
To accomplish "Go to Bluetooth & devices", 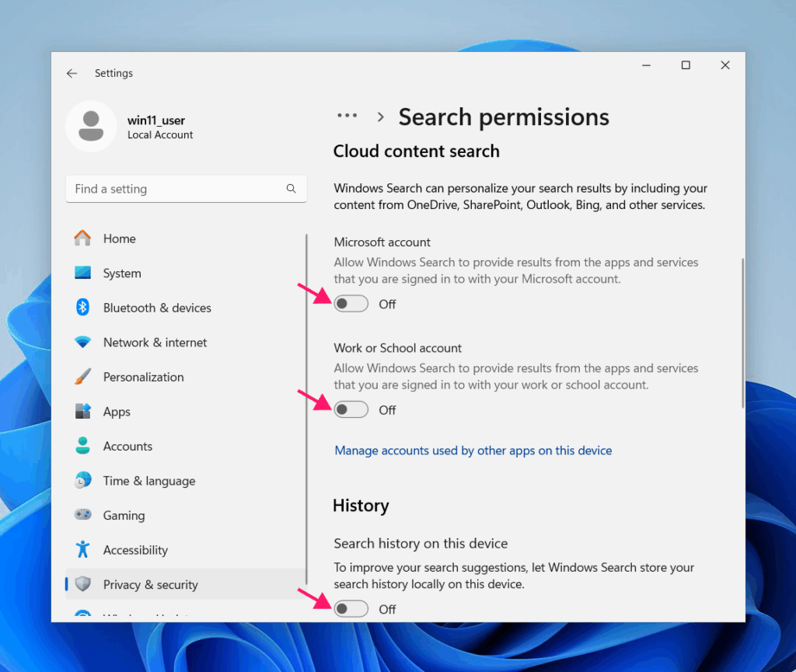I will pyautogui.click(x=186, y=308).
